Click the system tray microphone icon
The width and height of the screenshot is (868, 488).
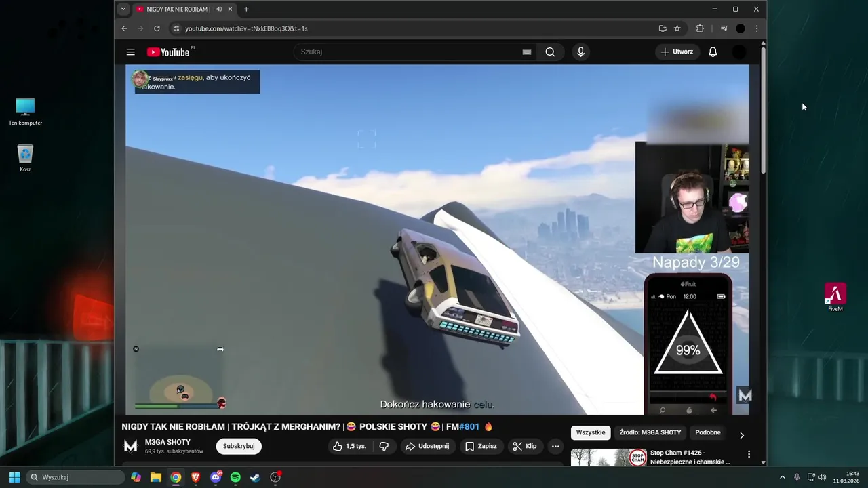[x=797, y=477]
